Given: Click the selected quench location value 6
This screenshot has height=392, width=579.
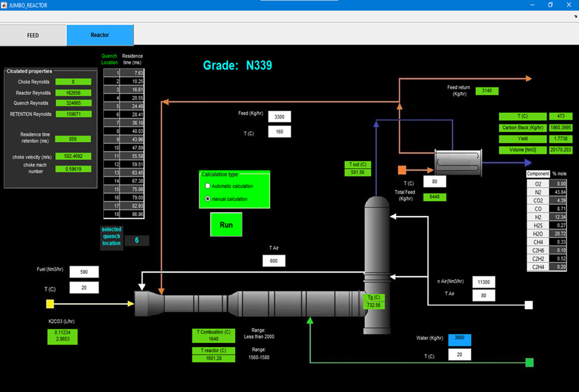Looking at the screenshot, I should click(137, 240).
